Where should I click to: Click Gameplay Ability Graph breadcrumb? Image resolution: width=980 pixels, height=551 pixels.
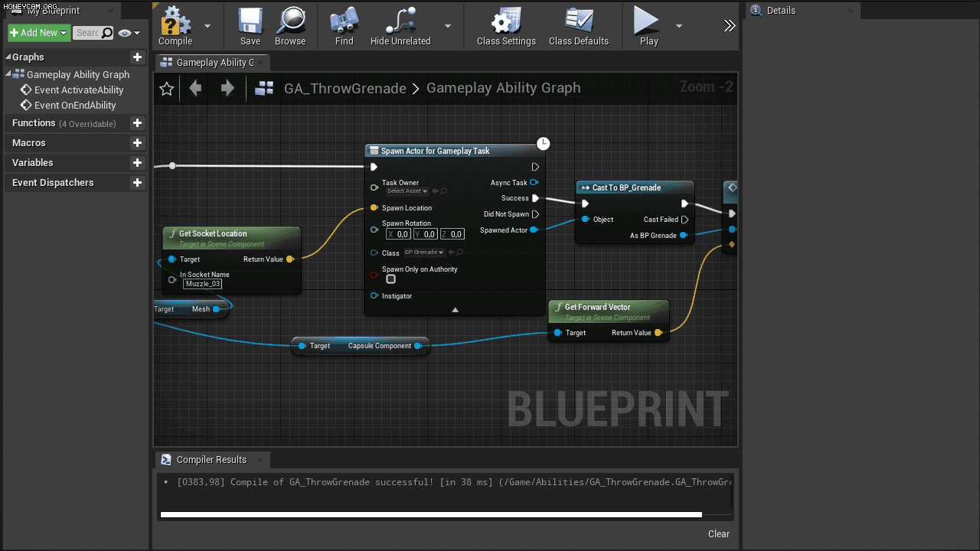[503, 88]
